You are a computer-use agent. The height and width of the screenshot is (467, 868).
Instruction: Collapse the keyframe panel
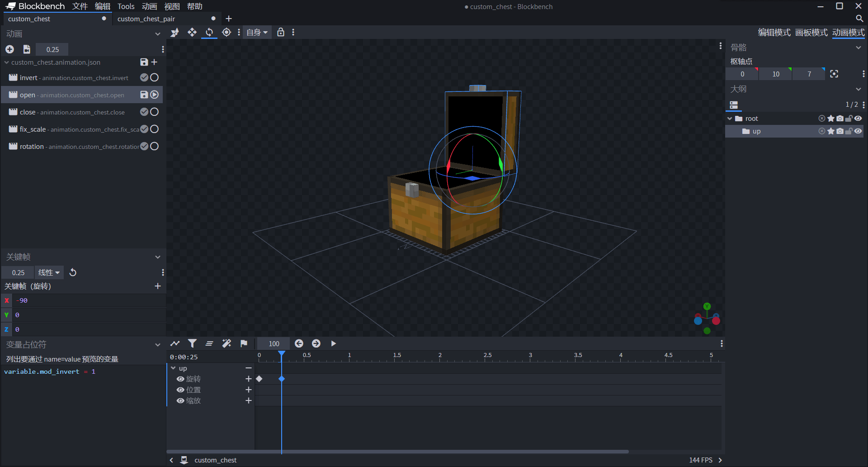click(x=158, y=257)
